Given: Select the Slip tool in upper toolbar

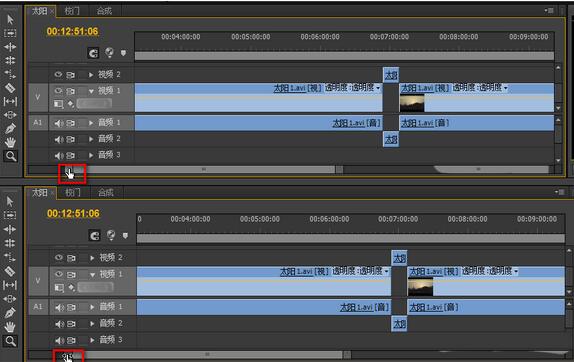Looking at the screenshot, I should (x=10, y=101).
